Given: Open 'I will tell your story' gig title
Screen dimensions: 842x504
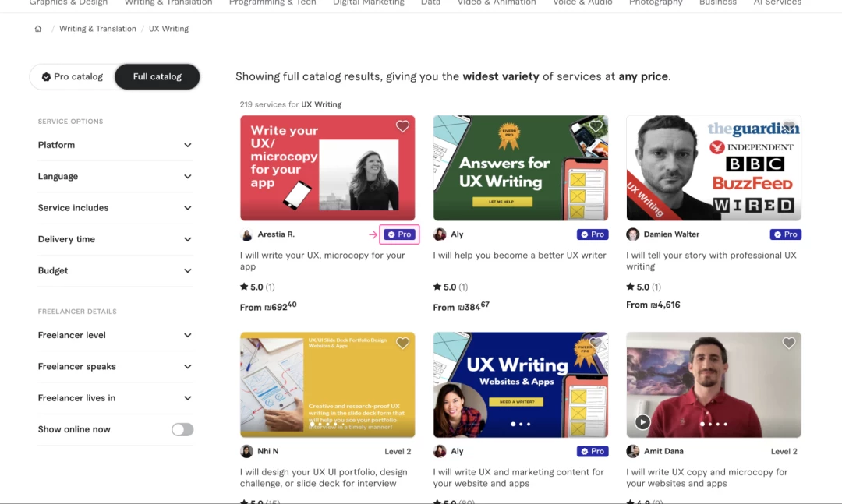Looking at the screenshot, I should tap(712, 261).
